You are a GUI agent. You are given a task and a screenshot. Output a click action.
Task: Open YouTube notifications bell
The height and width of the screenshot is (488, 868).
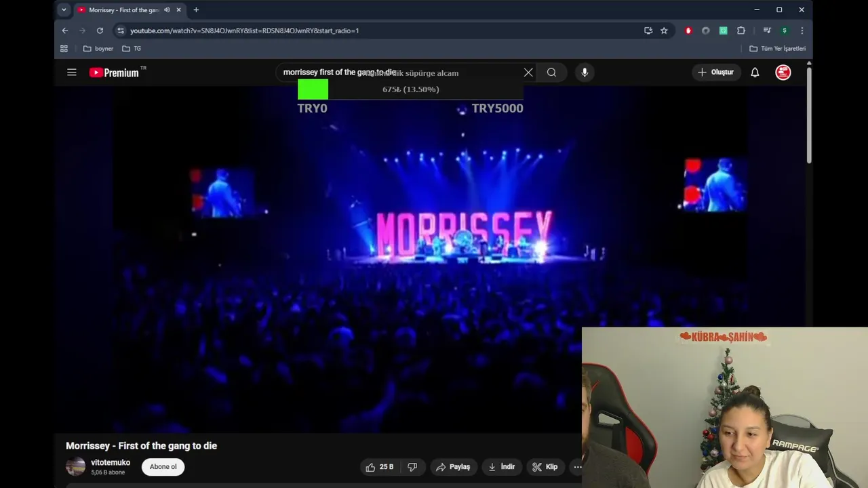(x=755, y=73)
